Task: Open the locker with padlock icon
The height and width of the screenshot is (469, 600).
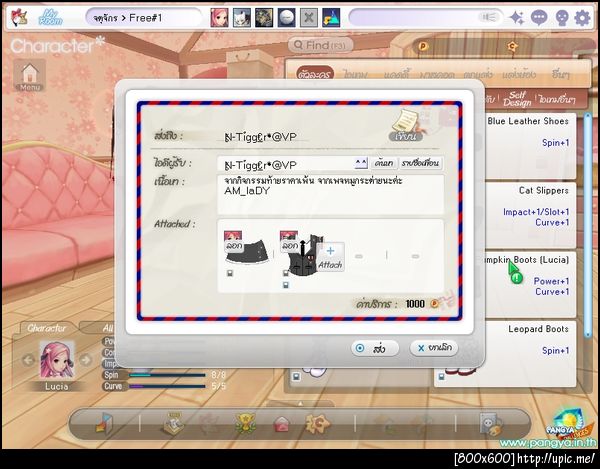Action: [x=491, y=424]
